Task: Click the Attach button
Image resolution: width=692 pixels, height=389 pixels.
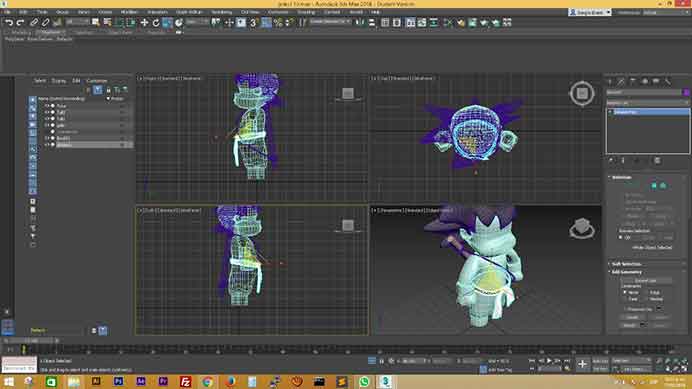Action: click(630, 325)
